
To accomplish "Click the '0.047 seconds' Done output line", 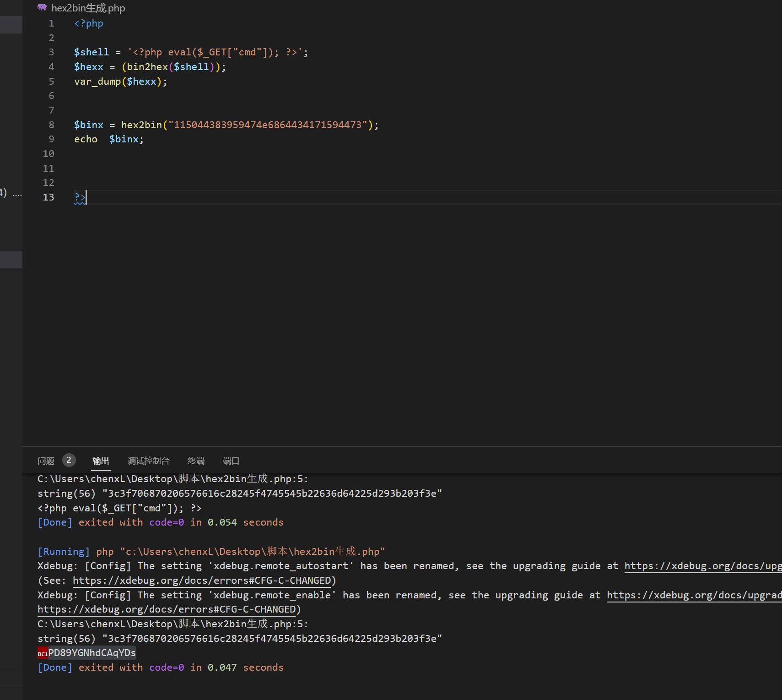I will click(161, 667).
